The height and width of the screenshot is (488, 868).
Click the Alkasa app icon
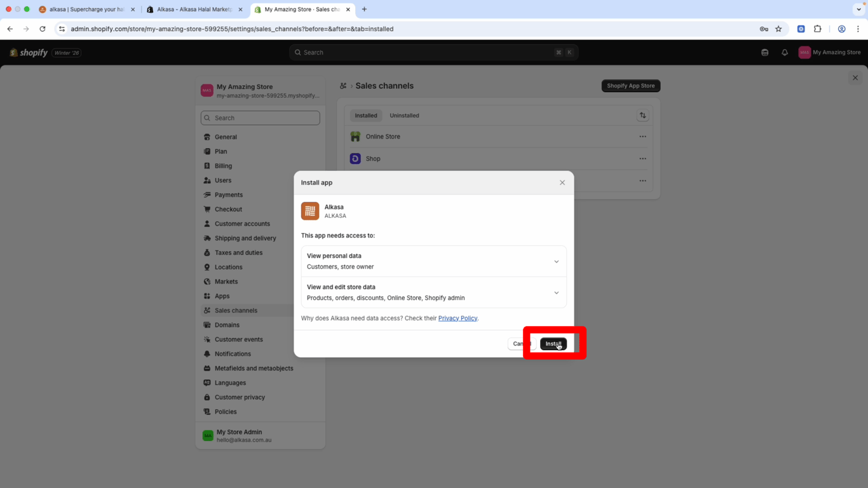[310, 211]
